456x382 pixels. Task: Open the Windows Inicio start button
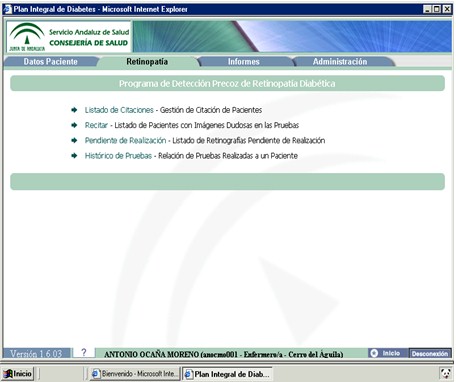pos(19,374)
